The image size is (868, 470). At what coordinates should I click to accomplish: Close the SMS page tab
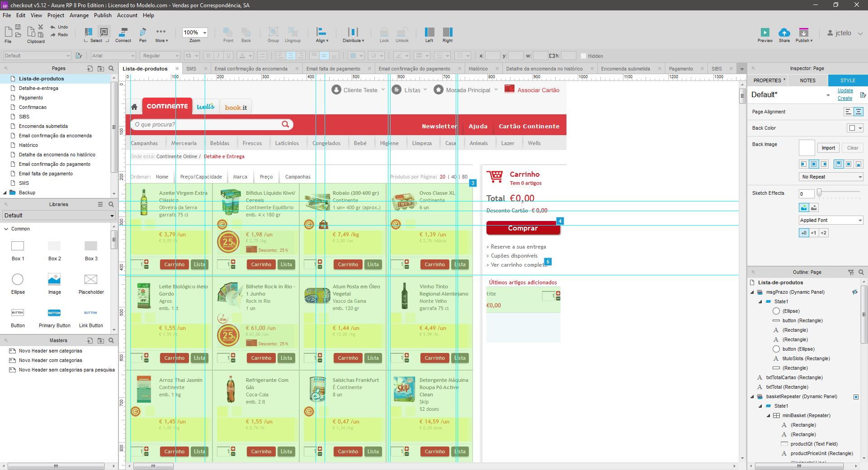tap(205, 69)
